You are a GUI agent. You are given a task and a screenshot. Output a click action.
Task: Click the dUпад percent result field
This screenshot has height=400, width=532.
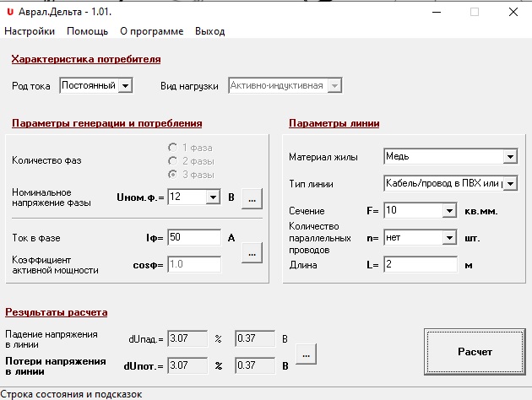point(187,338)
